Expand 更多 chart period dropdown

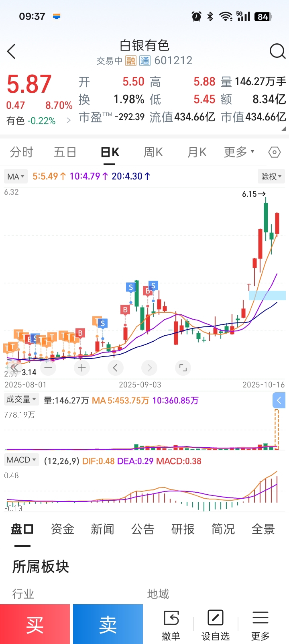(x=239, y=152)
